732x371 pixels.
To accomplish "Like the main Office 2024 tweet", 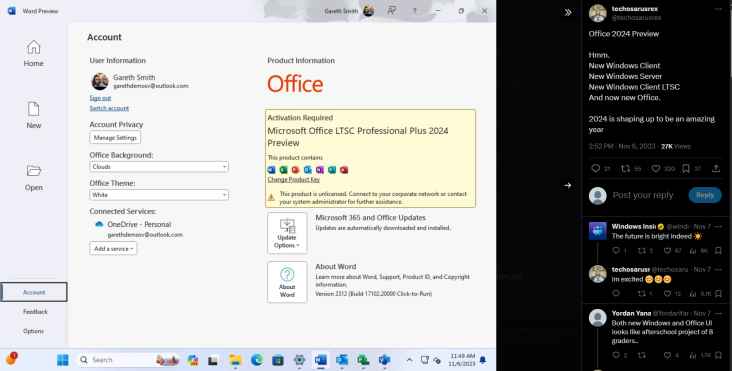I will pos(656,168).
